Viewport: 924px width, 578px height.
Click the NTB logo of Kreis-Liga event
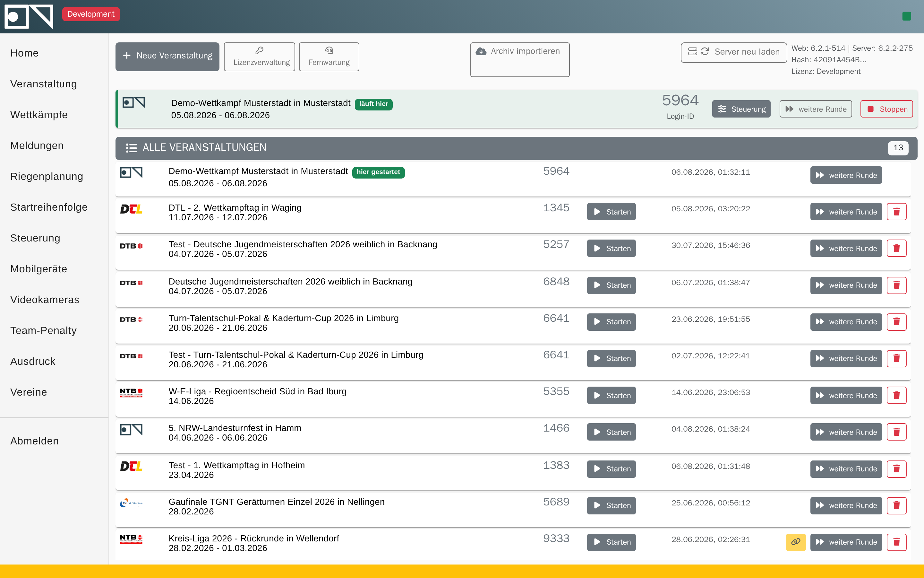click(x=131, y=539)
